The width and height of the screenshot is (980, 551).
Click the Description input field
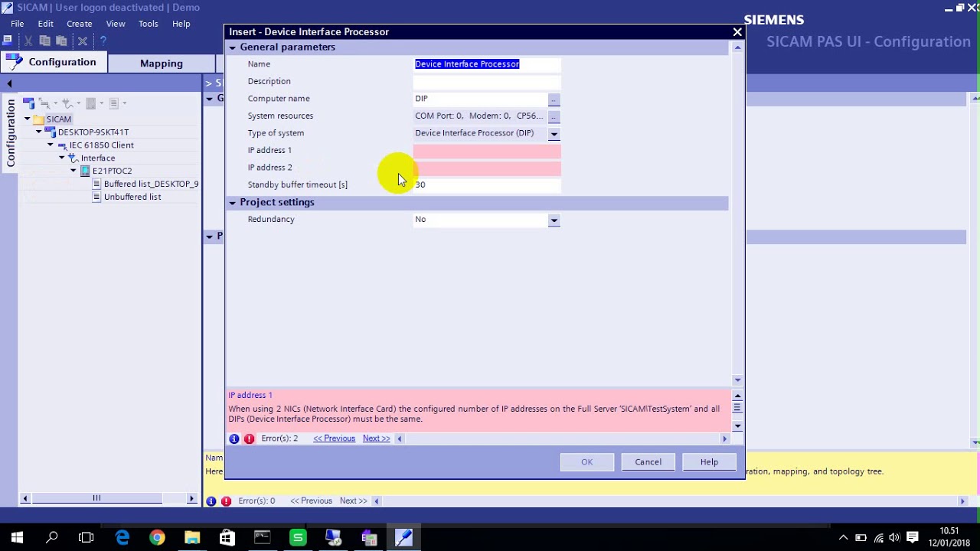click(487, 81)
